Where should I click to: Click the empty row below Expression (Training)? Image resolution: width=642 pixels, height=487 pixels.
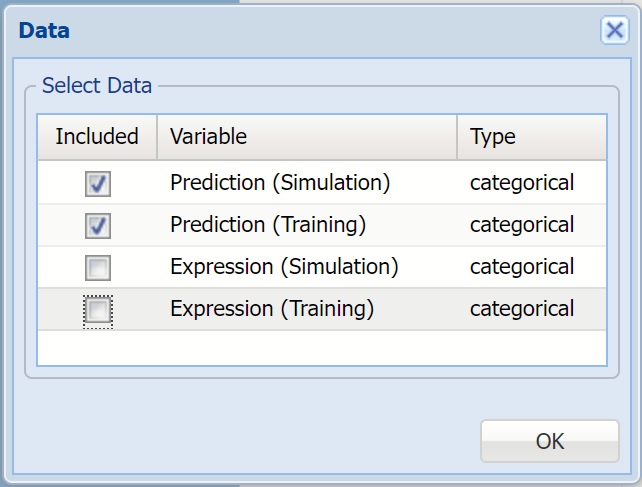click(x=321, y=347)
